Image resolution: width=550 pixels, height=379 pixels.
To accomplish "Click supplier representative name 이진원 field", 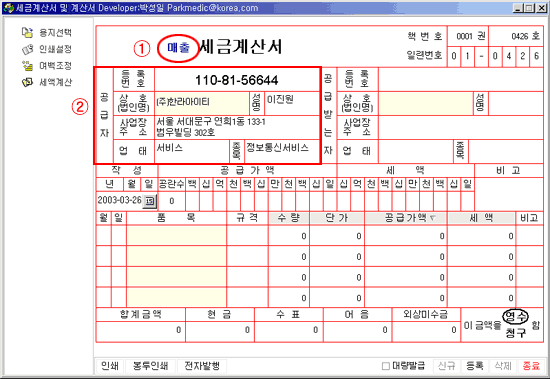I will 292,103.
